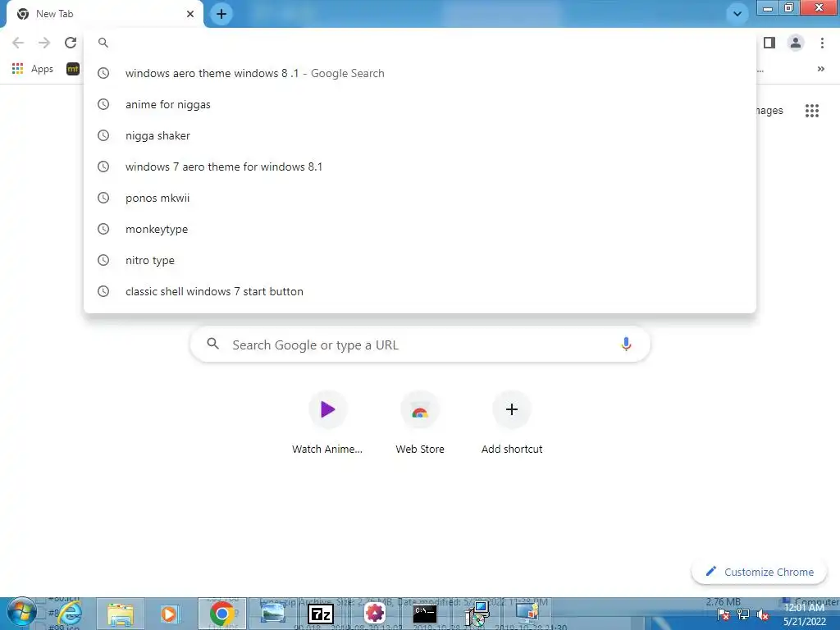This screenshot has height=630, width=840.
Task: Click the muted speaker tray icon
Action: (763, 614)
